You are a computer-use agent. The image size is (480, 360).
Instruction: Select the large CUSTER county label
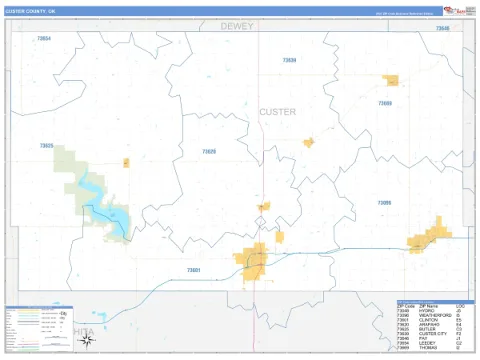pyautogui.click(x=277, y=112)
